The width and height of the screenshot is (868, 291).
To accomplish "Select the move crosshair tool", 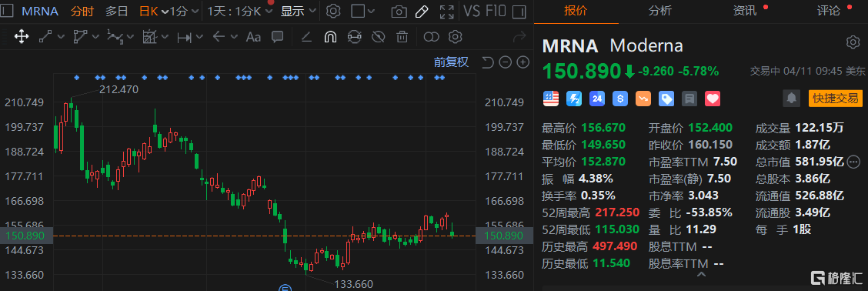I will (x=22, y=37).
